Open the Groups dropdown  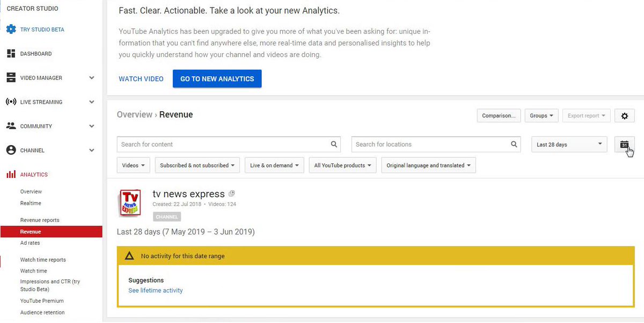541,116
